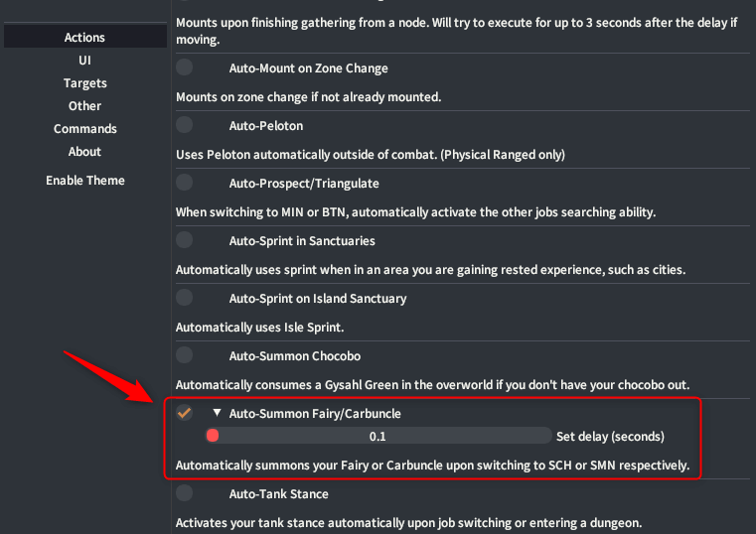Enable the Auto-Summon Chocobo checkbox
Image resolution: width=756 pixels, height=534 pixels.
point(185,355)
